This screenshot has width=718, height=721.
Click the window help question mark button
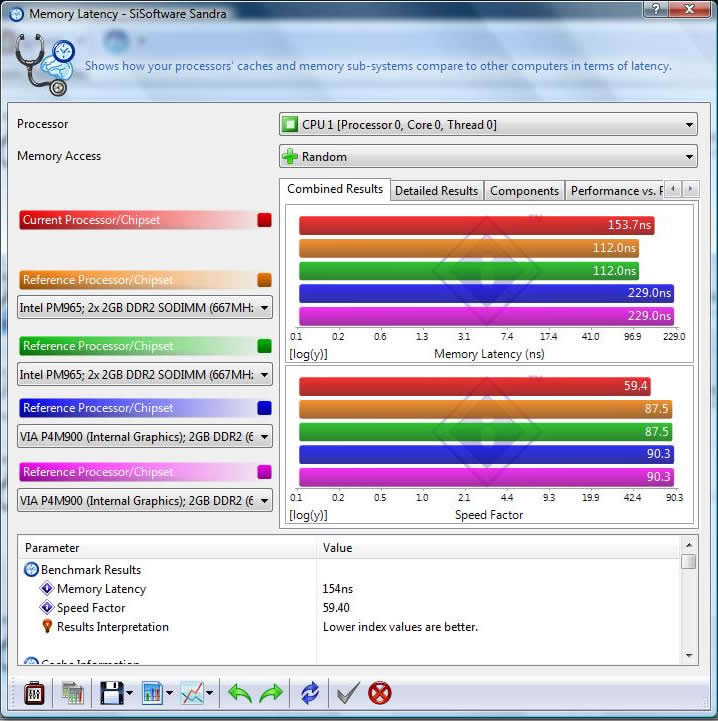click(x=656, y=9)
